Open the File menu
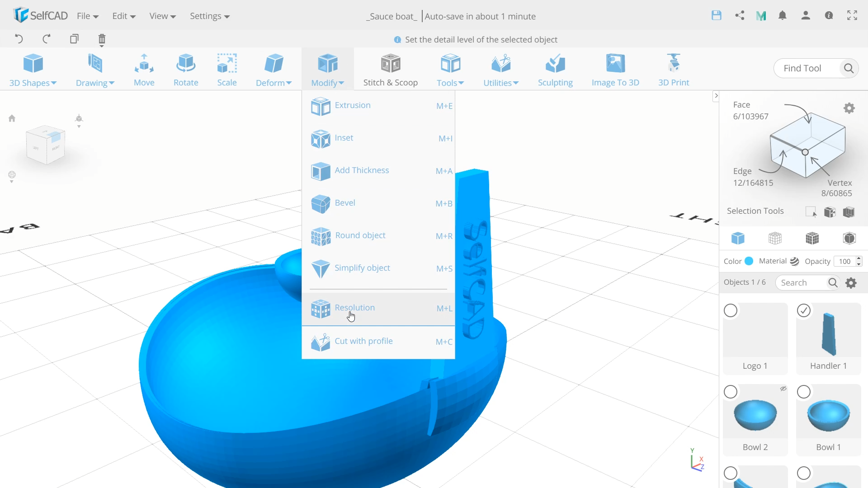 pyautogui.click(x=88, y=16)
